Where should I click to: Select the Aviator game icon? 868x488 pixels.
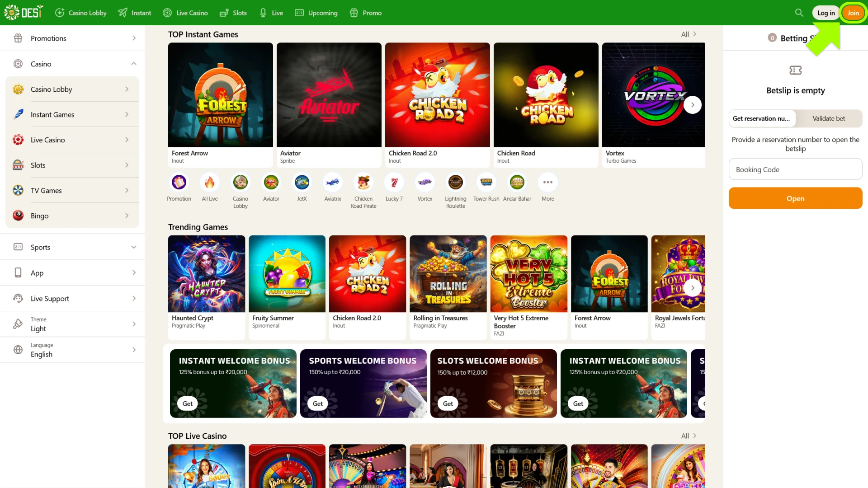[x=271, y=183]
